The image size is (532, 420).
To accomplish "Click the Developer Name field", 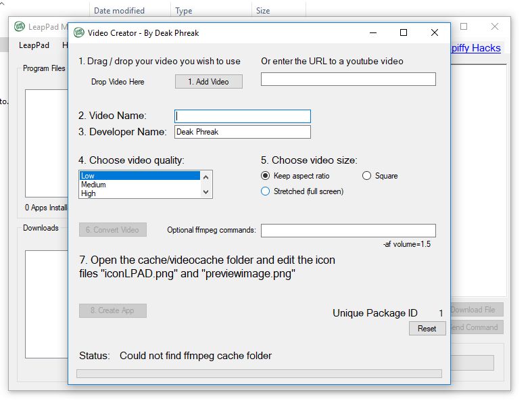I will [242, 132].
